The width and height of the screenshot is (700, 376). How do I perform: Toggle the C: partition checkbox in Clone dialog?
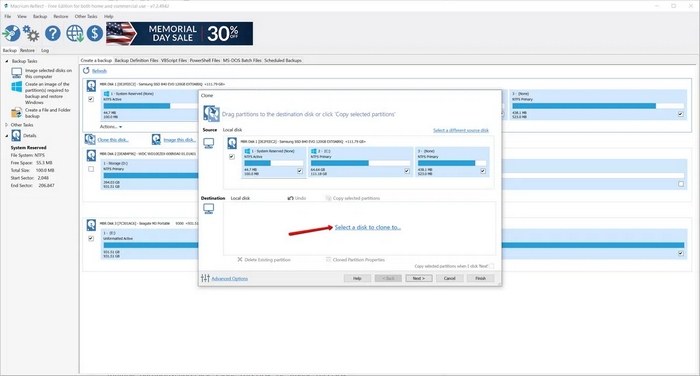pyautogui.click(x=407, y=171)
